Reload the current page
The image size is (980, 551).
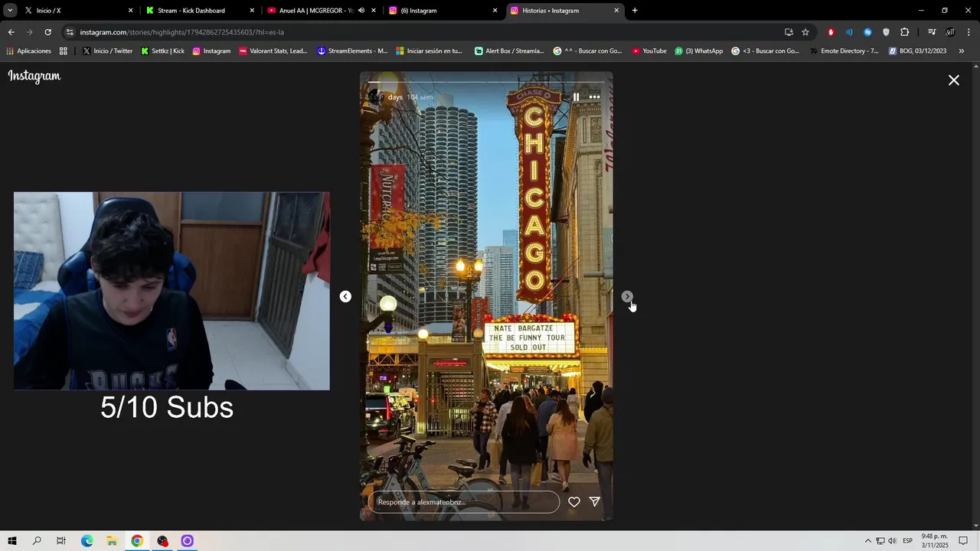[x=47, y=32]
